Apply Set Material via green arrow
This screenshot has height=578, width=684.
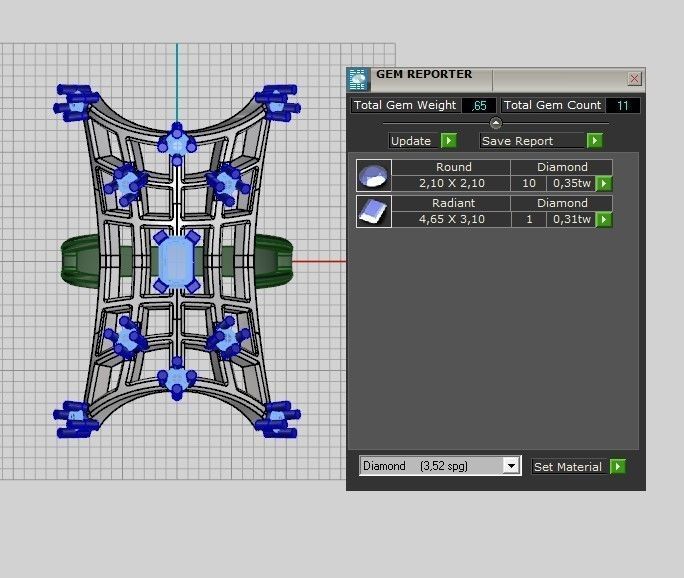click(618, 467)
